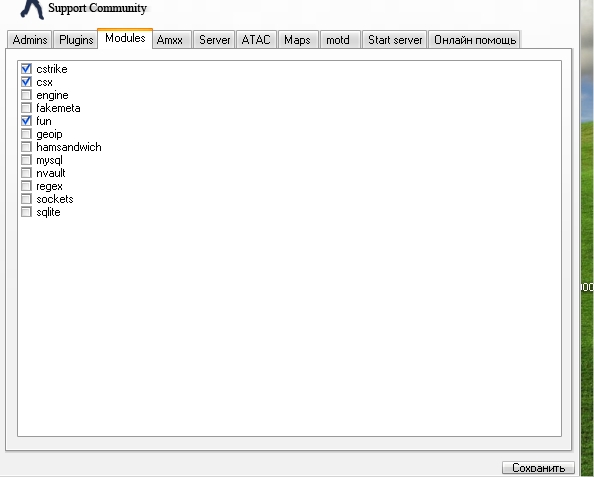Enable the sqlite module checkbox
The image size is (594, 477).
pyautogui.click(x=26, y=212)
